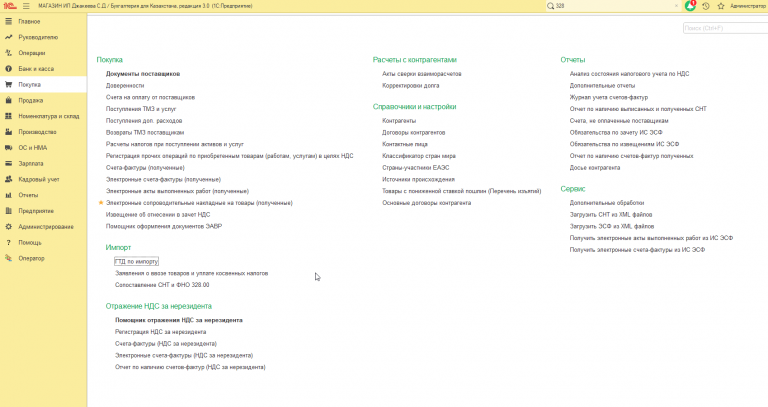The height and width of the screenshot is (407, 768).
Task: Open Сопоставление СНТ и ФНО 328.00
Action: [162, 285]
